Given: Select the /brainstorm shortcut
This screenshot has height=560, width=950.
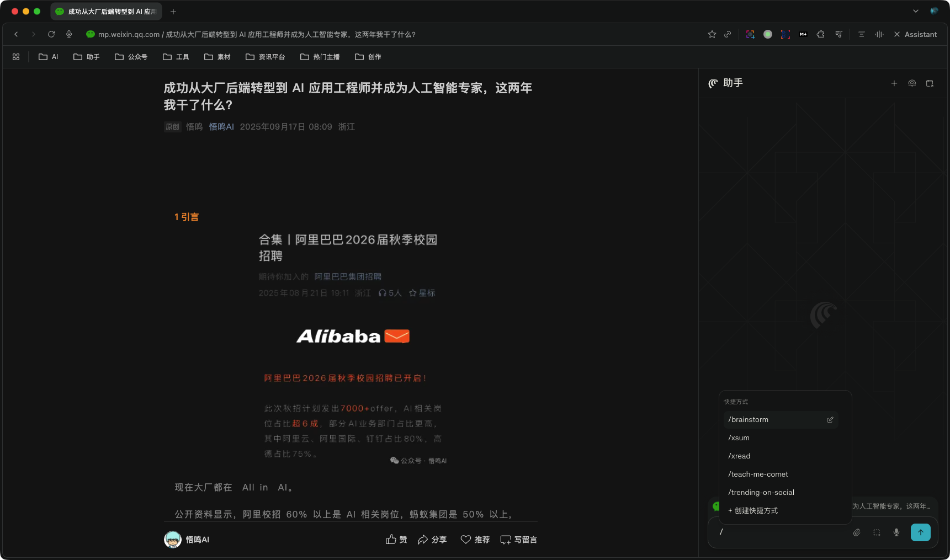Looking at the screenshot, I should click(781, 420).
